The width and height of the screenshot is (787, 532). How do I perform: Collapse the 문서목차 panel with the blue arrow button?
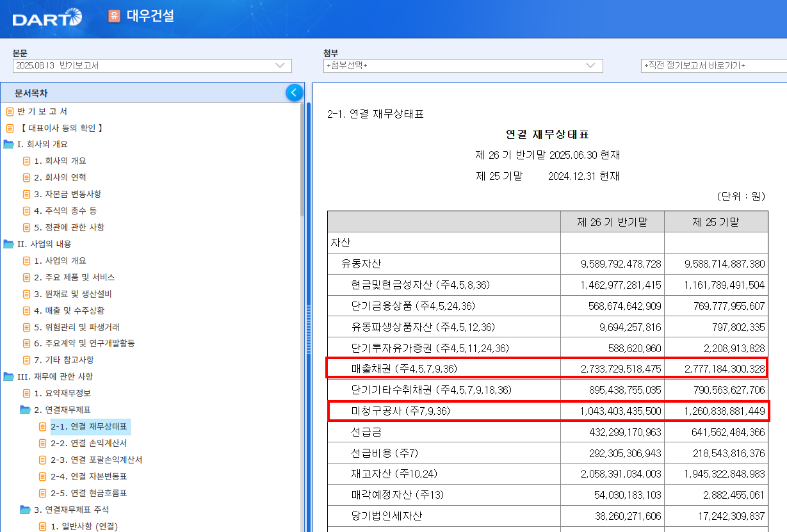(294, 93)
